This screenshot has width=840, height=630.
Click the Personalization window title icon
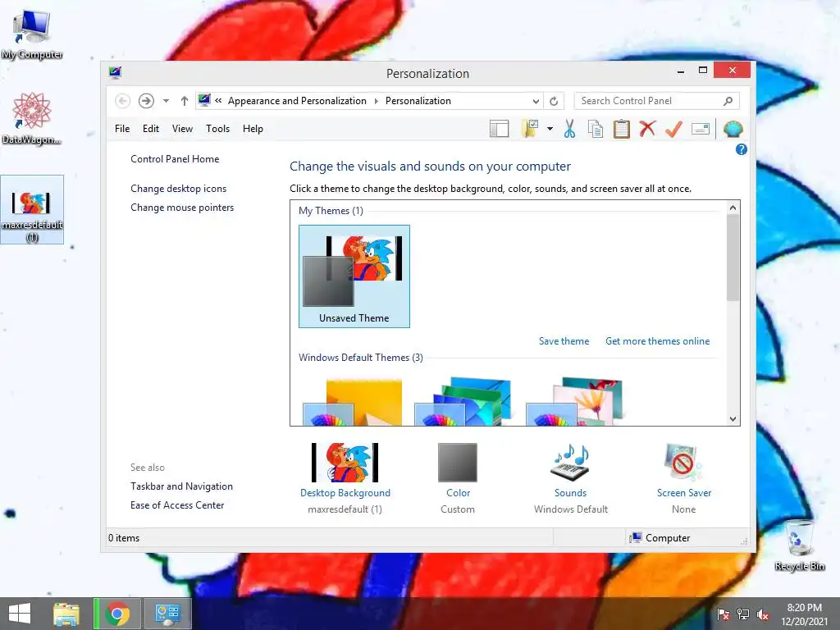click(x=115, y=72)
